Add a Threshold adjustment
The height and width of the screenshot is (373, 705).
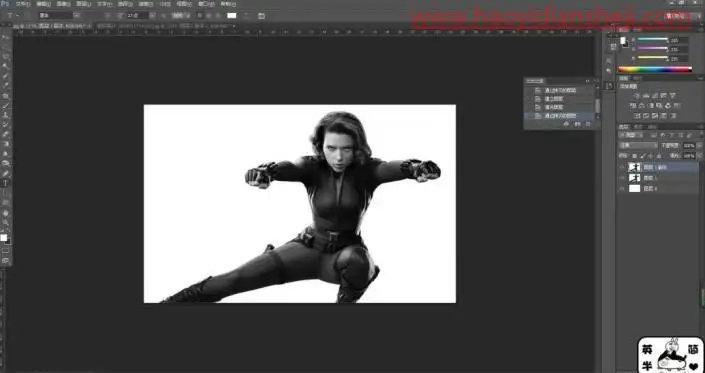pos(655,116)
